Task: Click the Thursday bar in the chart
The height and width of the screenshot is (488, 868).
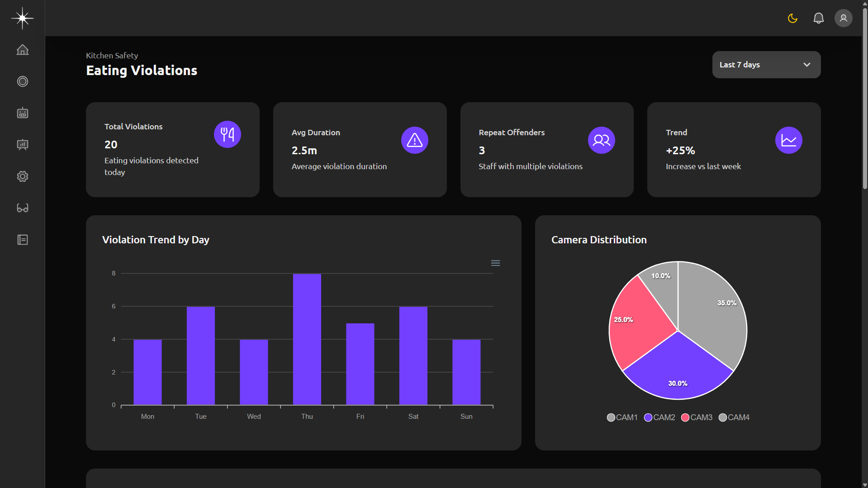Action: [x=307, y=339]
